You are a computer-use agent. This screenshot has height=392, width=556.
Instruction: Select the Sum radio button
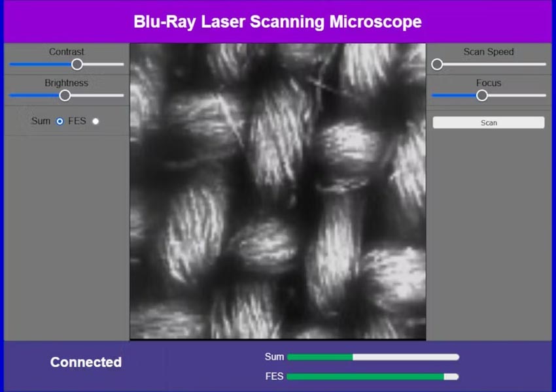click(60, 121)
